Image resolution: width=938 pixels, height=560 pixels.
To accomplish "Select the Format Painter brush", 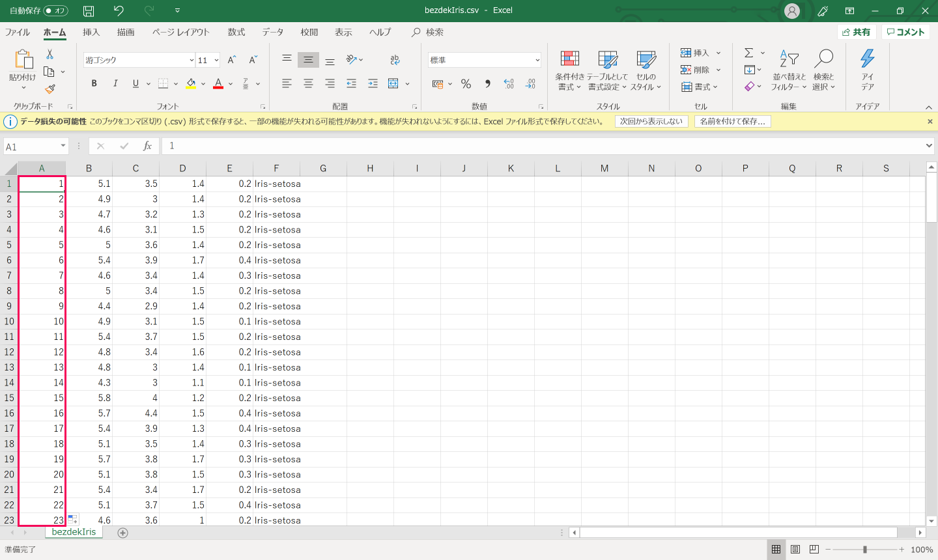I will [50, 89].
